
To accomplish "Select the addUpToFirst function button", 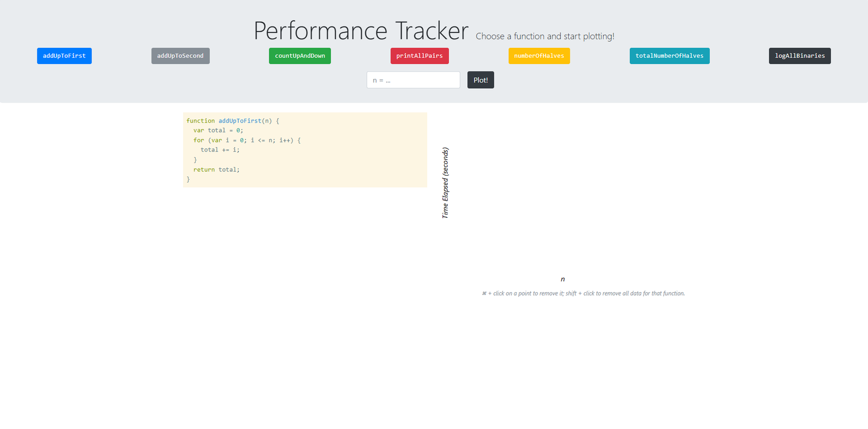I will (64, 56).
